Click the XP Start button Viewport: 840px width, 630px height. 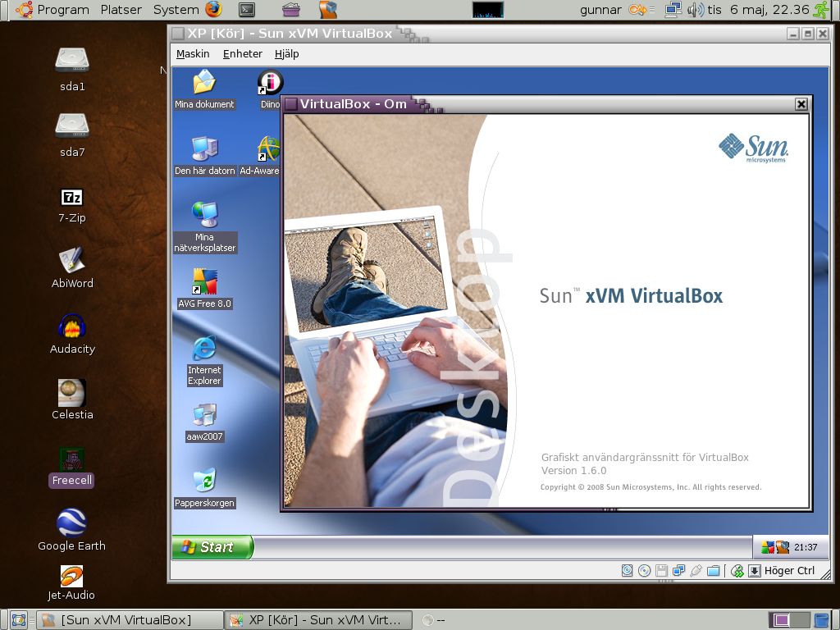[212, 547]
